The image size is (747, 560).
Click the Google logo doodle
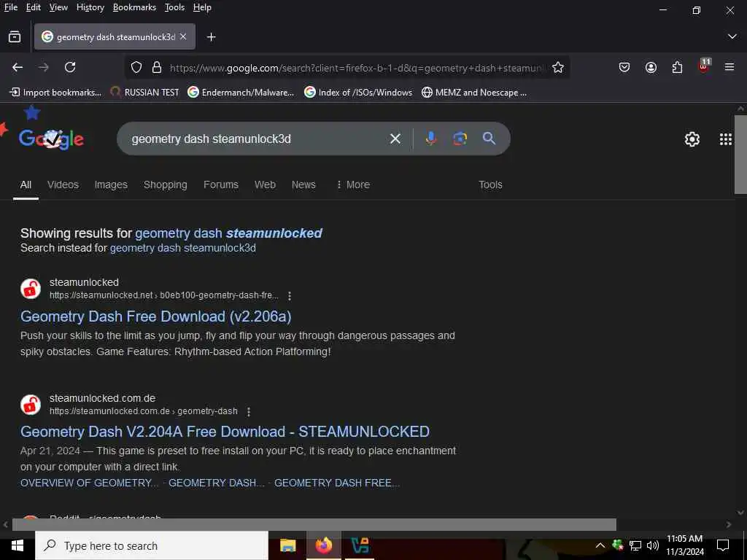pyautogui.click(x=52, y=139)
